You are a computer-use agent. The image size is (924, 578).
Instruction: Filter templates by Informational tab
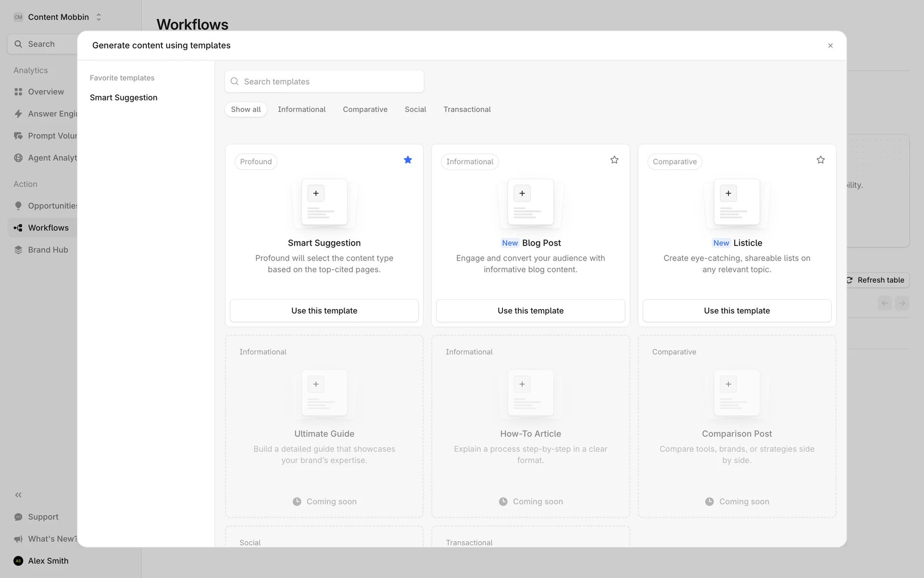click(x=301, y=109)
